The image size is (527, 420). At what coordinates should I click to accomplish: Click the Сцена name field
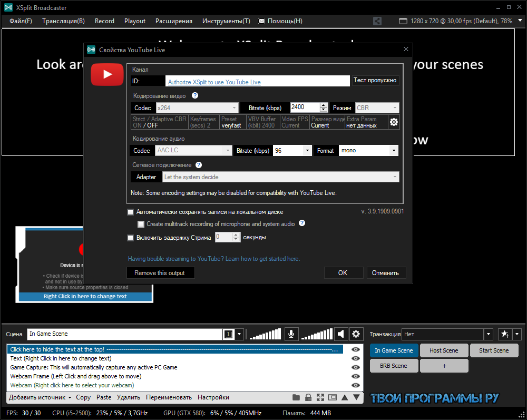(x=124, y=334)
